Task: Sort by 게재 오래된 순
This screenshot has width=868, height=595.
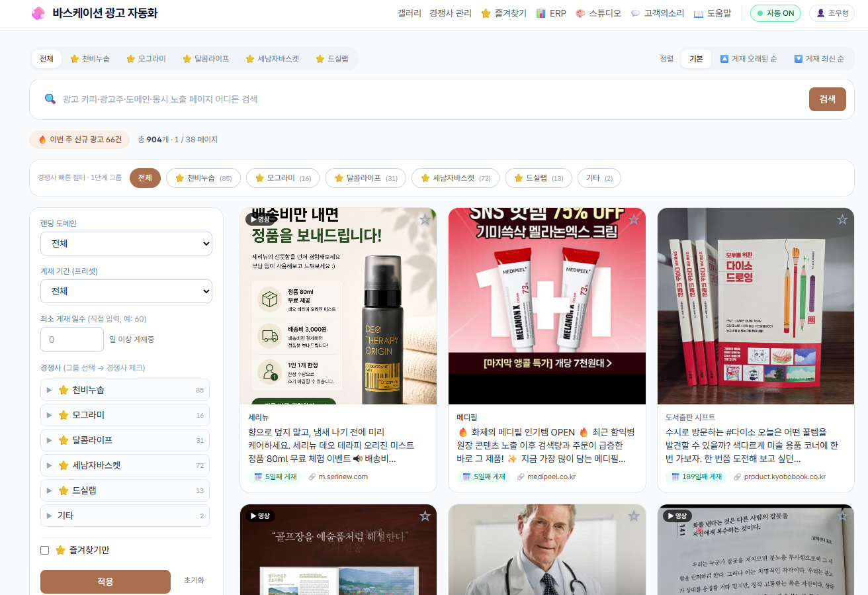Action: click(748, 59)
